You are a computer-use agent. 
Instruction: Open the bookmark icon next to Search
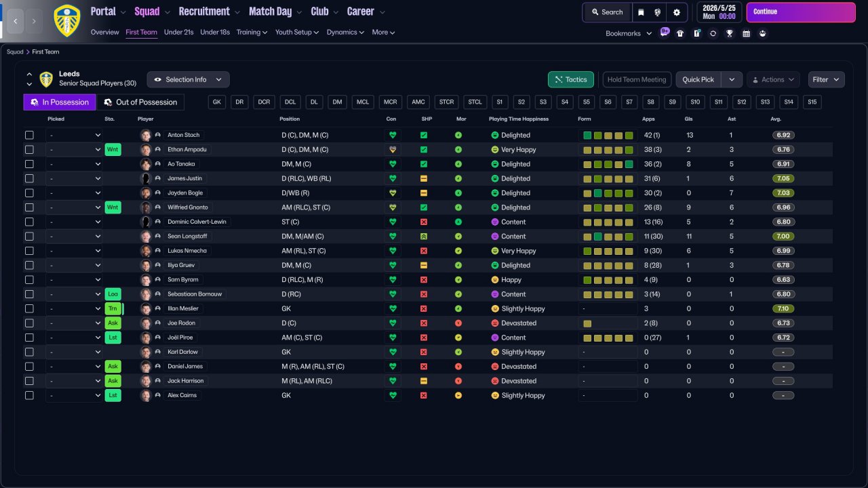click(x=641, y=12)
